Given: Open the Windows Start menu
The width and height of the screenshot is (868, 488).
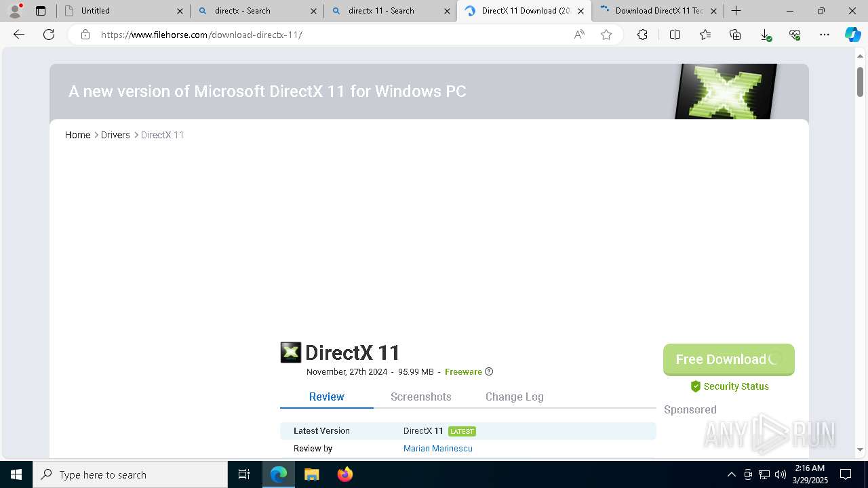Looking at the screenshot, I should (16, 474).
